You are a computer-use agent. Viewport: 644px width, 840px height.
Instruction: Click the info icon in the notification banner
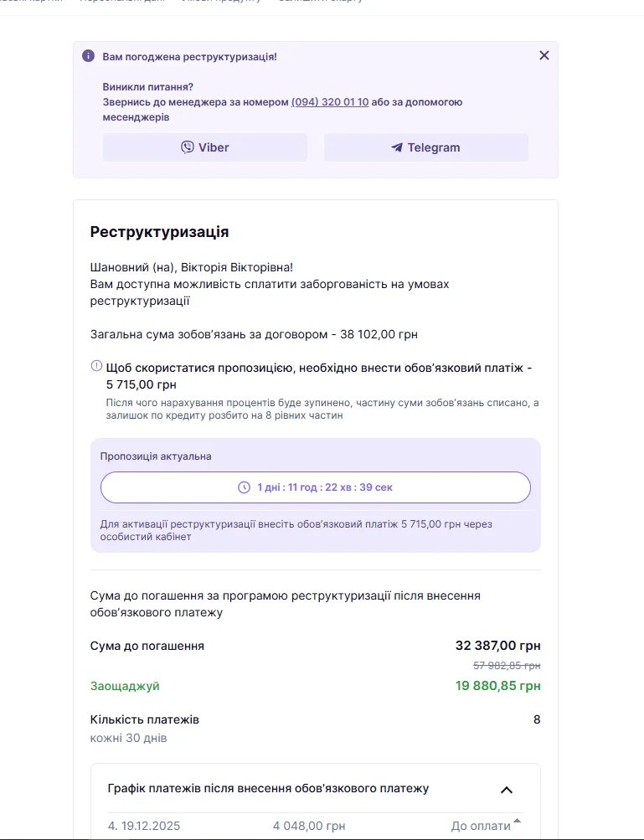88,56
